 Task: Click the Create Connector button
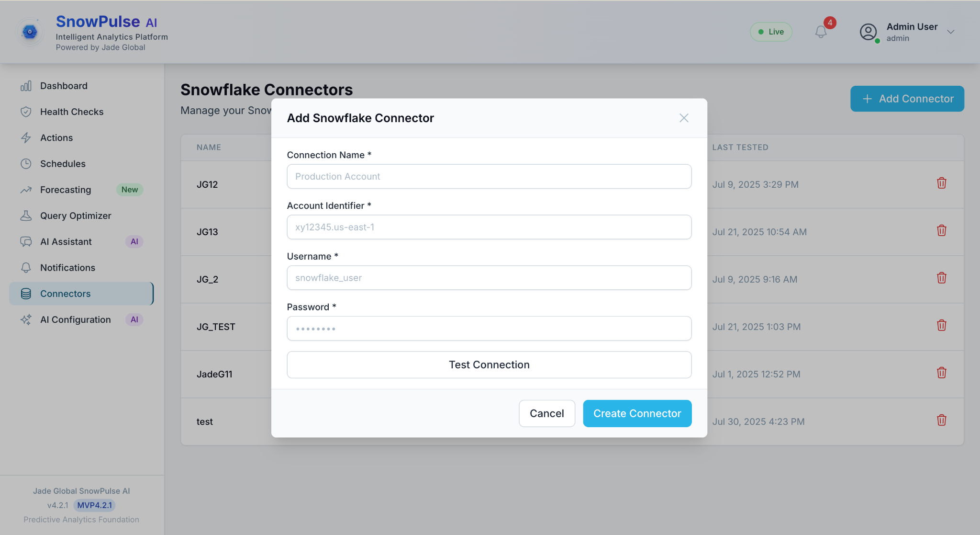(x=637, y=413)
